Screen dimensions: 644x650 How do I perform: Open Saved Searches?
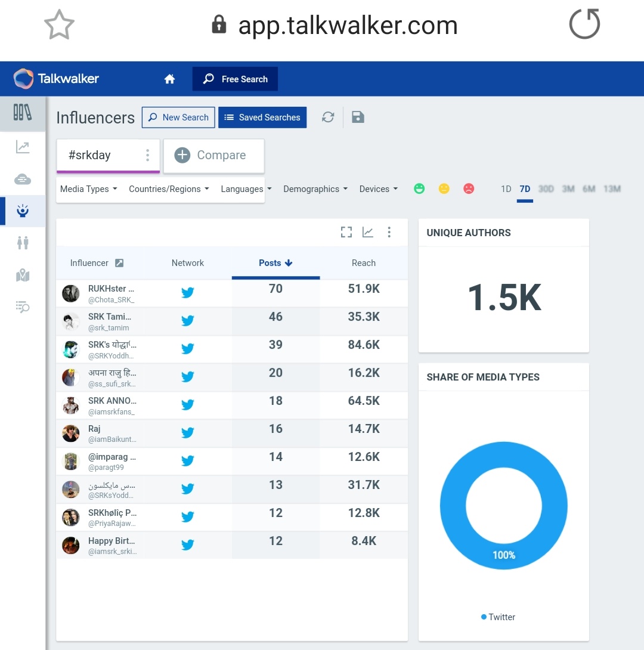pos(262,117)
